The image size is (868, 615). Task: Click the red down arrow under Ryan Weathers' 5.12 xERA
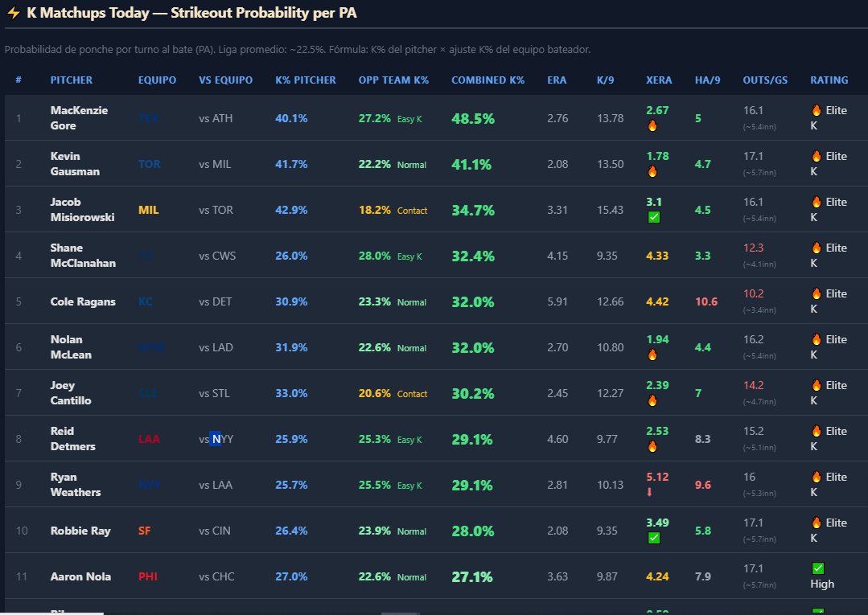pyautogui.click(x=650, y=492)
